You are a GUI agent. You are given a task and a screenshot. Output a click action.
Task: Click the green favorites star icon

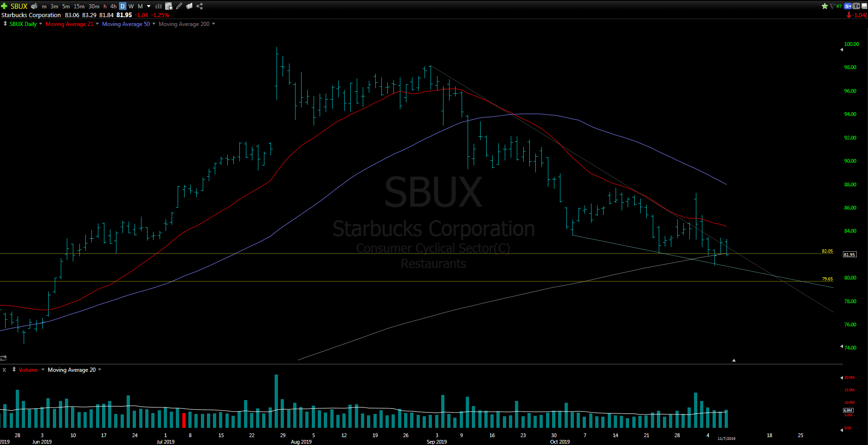(x=824, y=6)
